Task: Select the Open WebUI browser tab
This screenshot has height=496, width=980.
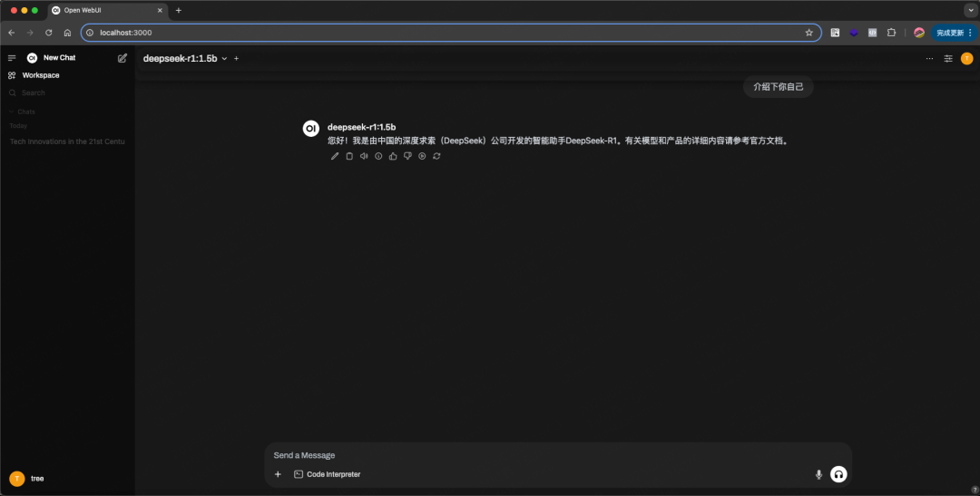Action: pyautogui.click(x=107, y=11)
